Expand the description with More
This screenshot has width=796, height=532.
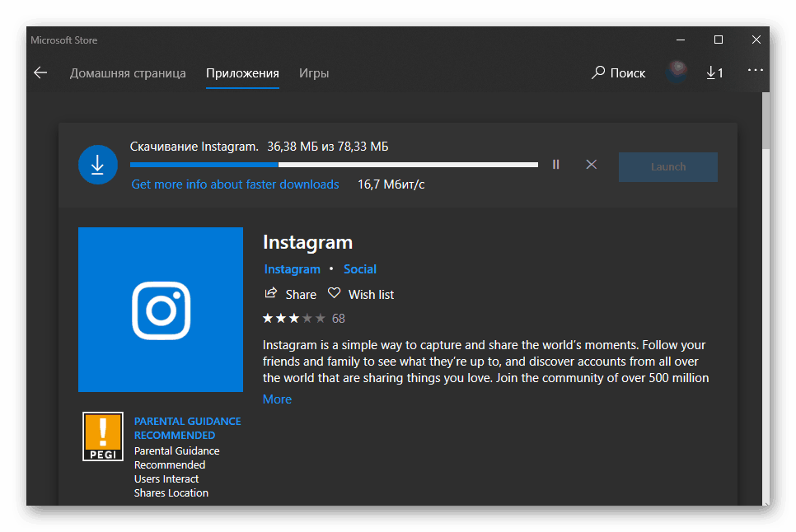click(277, 399)
